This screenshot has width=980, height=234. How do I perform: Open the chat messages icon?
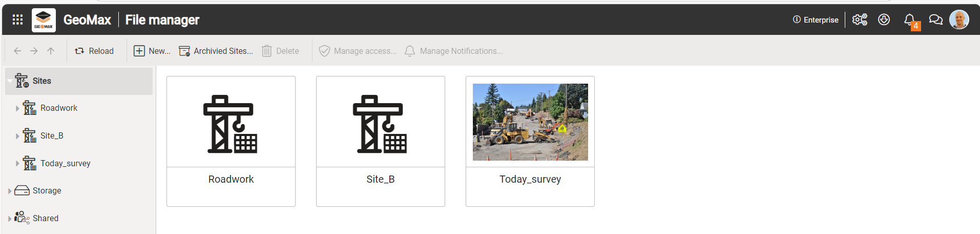pos(935,19)
